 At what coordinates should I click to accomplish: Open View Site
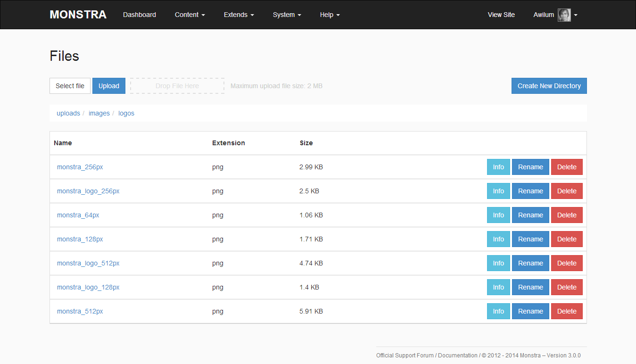click(x=501, y=15)
